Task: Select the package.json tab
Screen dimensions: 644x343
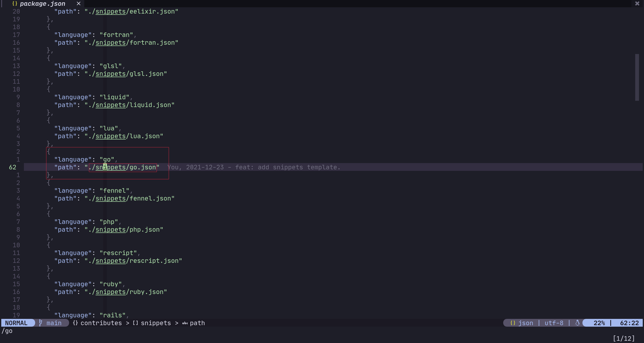Action: tap(43, 4)
